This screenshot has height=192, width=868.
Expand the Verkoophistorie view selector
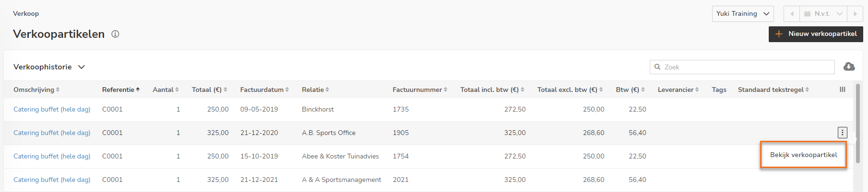pos(49,67)
